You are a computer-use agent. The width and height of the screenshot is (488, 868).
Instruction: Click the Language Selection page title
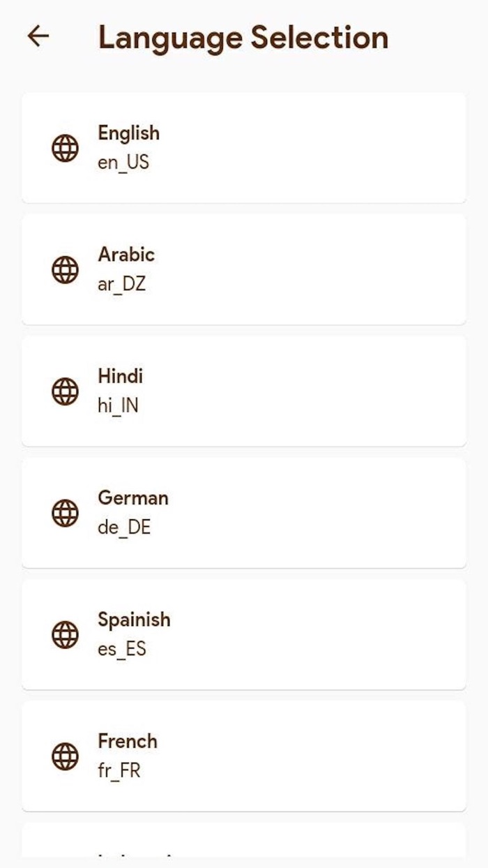pyautogui.click(x=243, y=37)
